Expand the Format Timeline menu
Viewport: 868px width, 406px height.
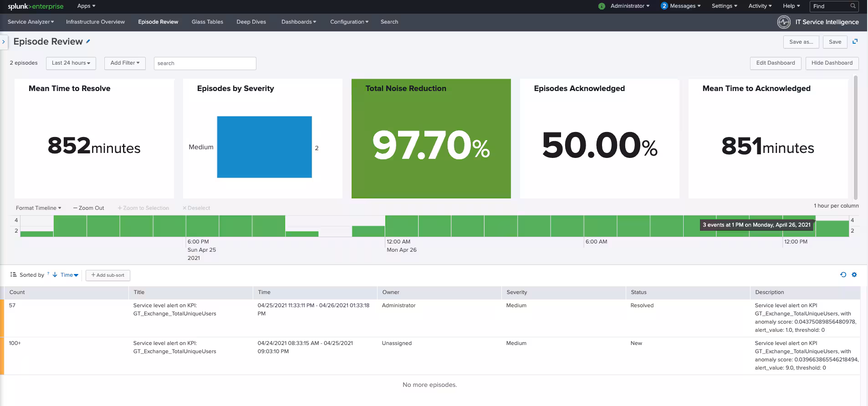click(38, 208)
